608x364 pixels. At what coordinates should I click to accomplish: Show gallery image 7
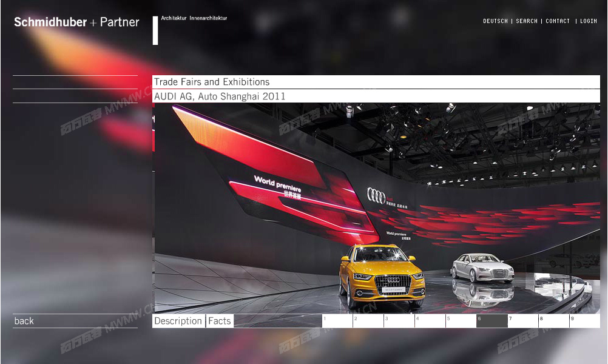pyautogui.click(x=523, y=321)
